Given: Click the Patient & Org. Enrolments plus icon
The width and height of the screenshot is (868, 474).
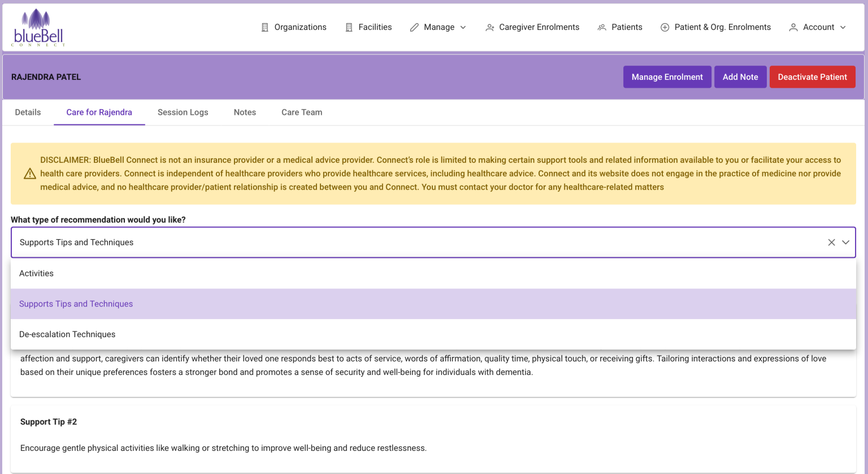Looking at the screenshot, I should point(665,27).
